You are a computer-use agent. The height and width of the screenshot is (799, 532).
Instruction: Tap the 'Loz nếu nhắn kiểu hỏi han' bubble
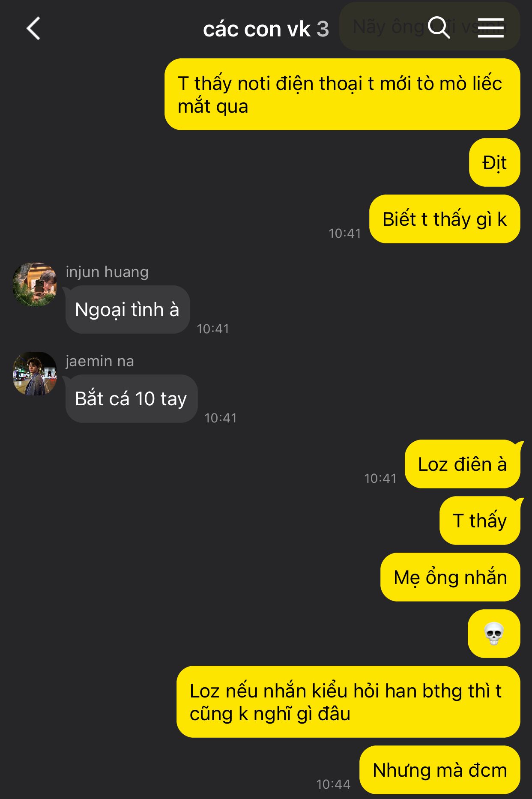(348, 702)
